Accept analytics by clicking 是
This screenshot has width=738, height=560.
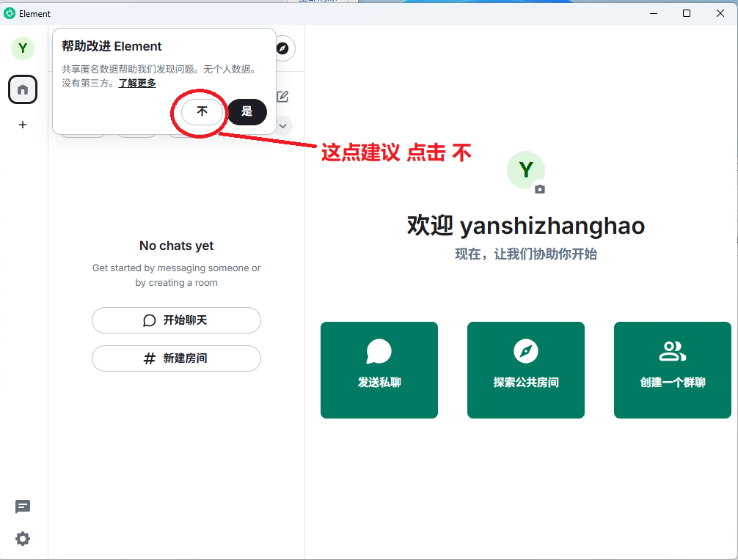[x=247, y=111]
